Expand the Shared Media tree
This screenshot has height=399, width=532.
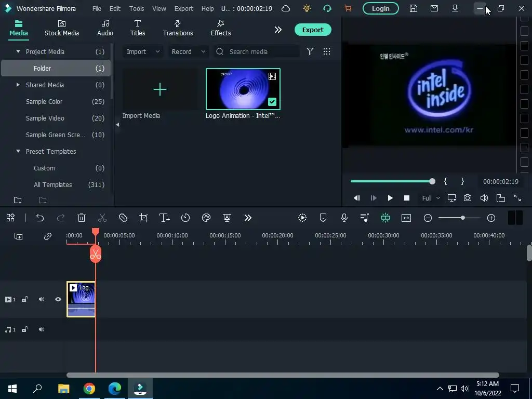tap(18, 85)
